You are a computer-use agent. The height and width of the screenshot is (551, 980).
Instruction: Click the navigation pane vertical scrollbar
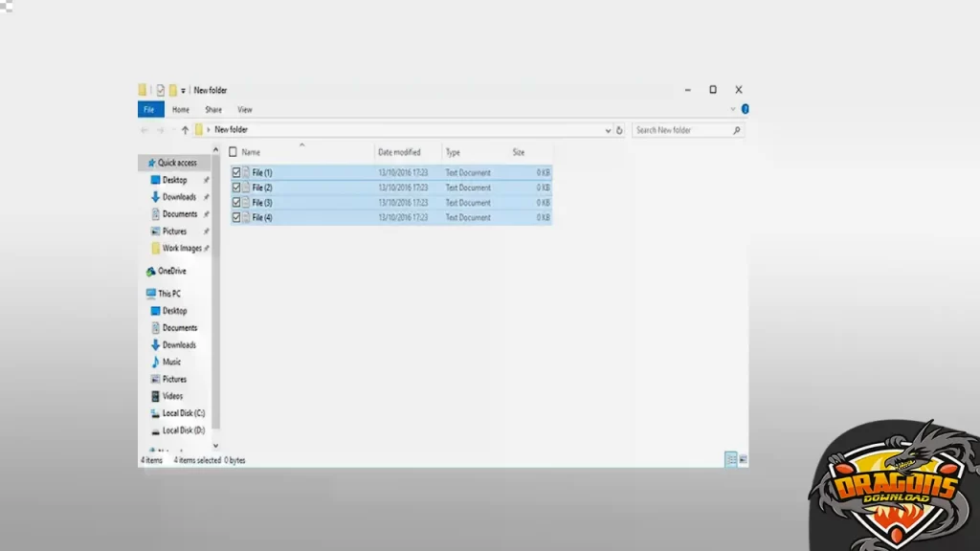coord(215,287)
